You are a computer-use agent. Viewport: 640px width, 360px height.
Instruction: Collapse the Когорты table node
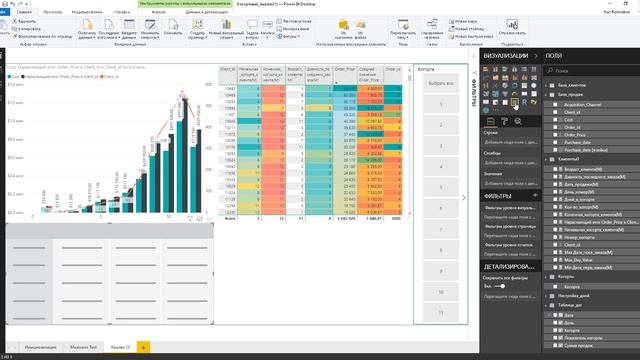click(546, 277)
